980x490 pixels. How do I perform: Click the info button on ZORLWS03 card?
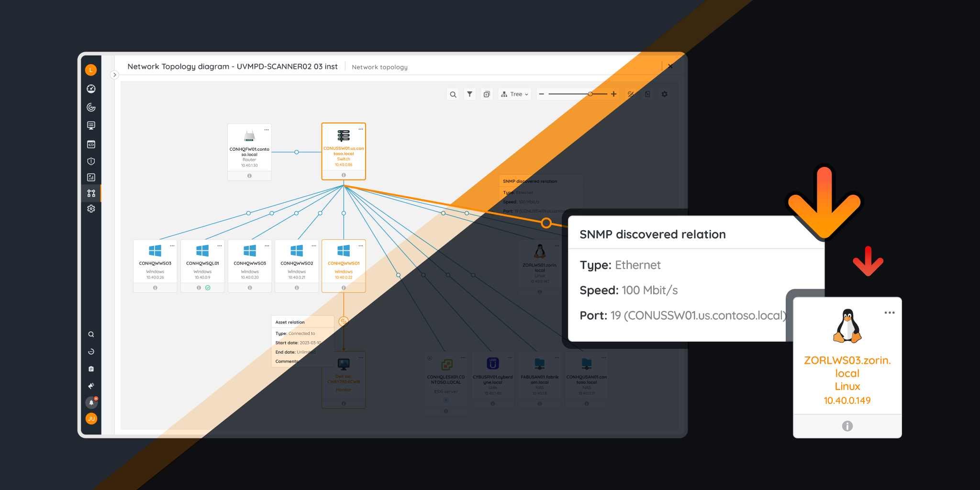847,426
